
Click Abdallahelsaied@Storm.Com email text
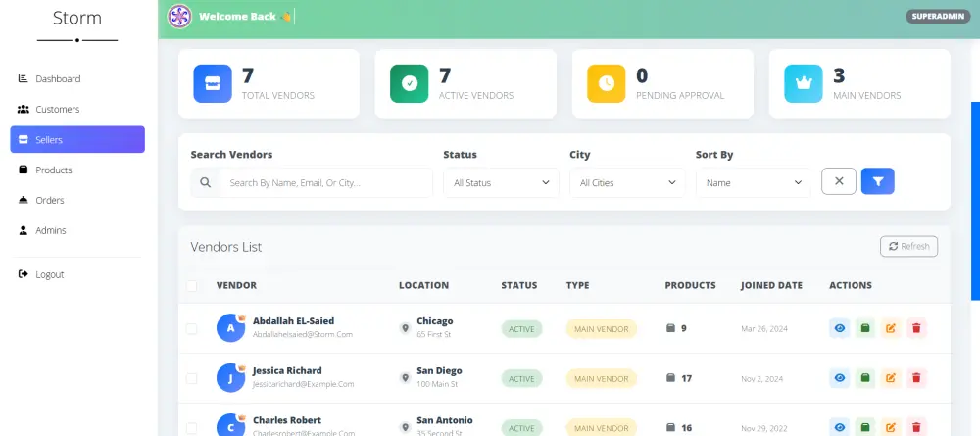coord(303,334)
